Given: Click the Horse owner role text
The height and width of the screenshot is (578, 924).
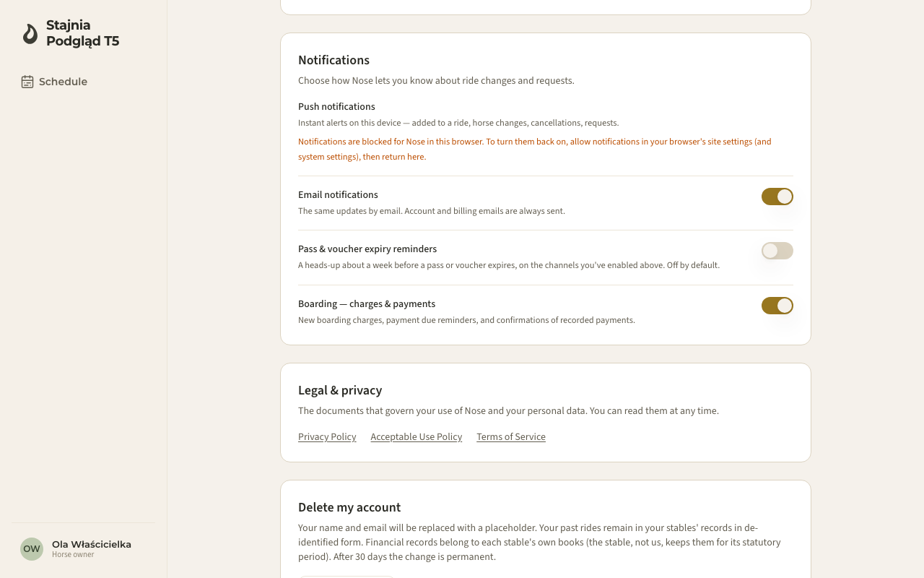Looking at the screenshot, I should [73, 555].
